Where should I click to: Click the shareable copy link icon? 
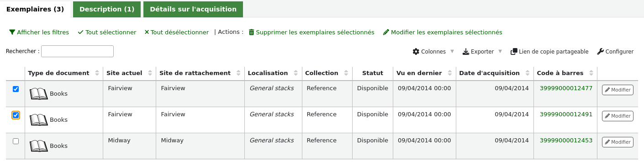coord(514,52)
